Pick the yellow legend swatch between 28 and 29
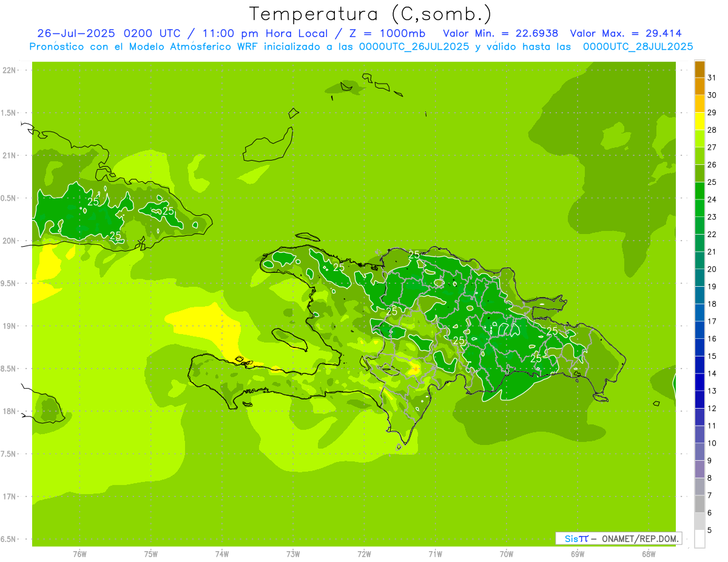This screenshot has height=562, width=728. (699, 121)
